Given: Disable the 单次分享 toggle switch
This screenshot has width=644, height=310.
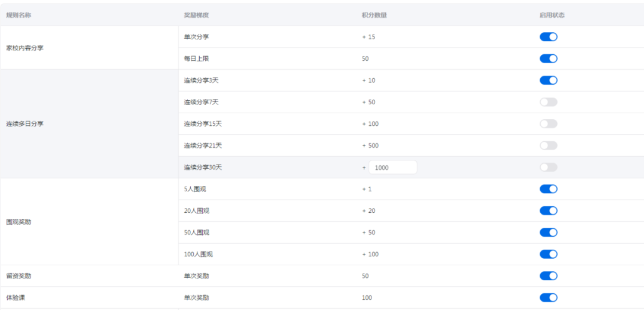Looking at the screenshot, I should pyautogui.click(x=548, y=37).
